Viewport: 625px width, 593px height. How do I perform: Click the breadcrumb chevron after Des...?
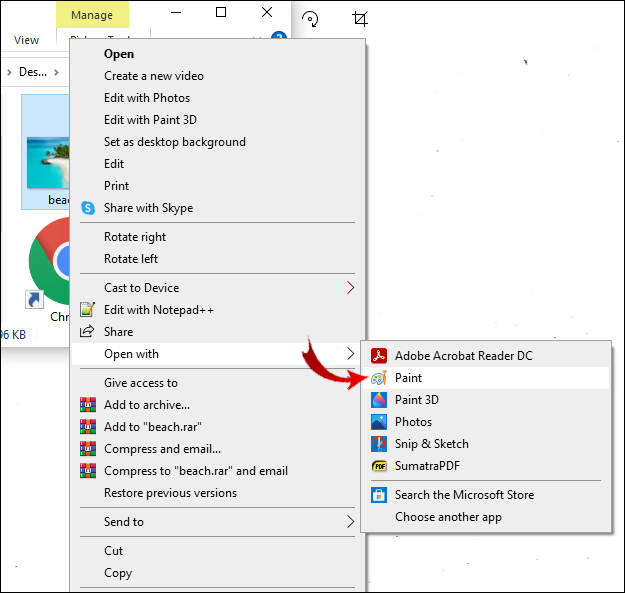point(57,72)
